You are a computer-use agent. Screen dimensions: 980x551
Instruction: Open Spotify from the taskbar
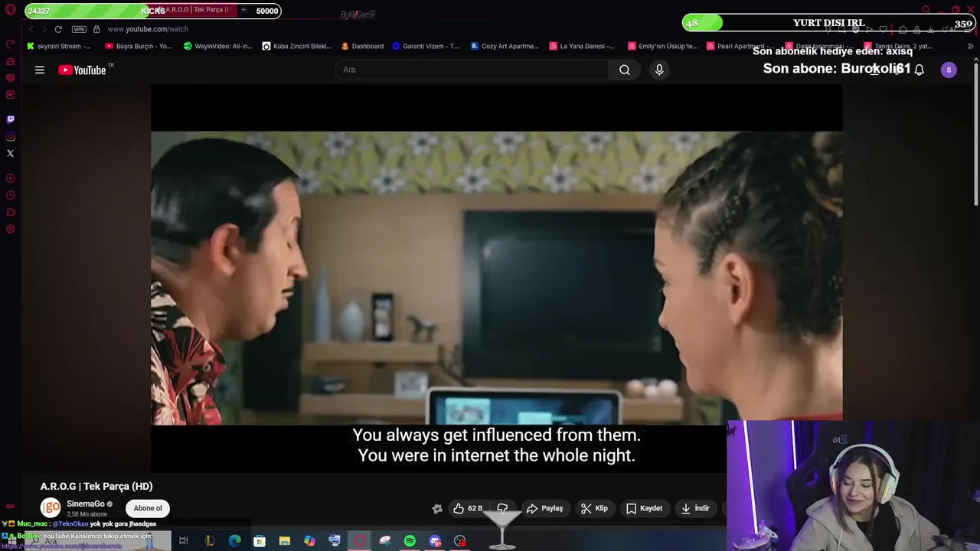point(410,541)
